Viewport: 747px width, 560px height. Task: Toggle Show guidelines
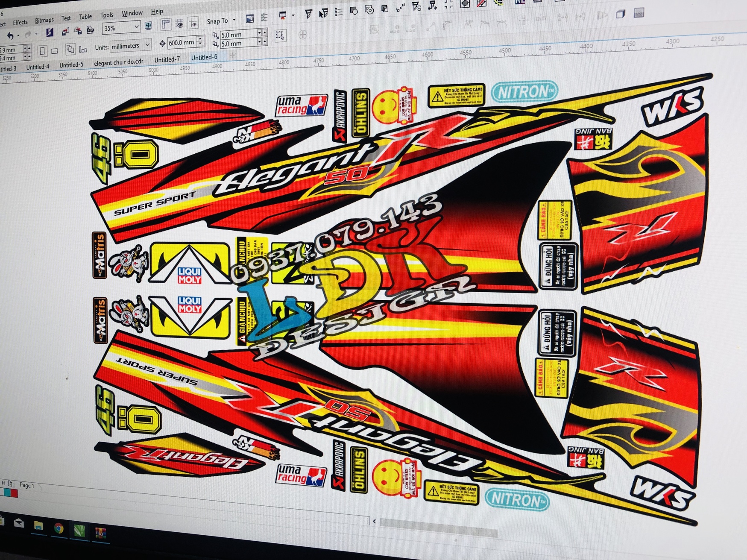click(x=193, y=23)
